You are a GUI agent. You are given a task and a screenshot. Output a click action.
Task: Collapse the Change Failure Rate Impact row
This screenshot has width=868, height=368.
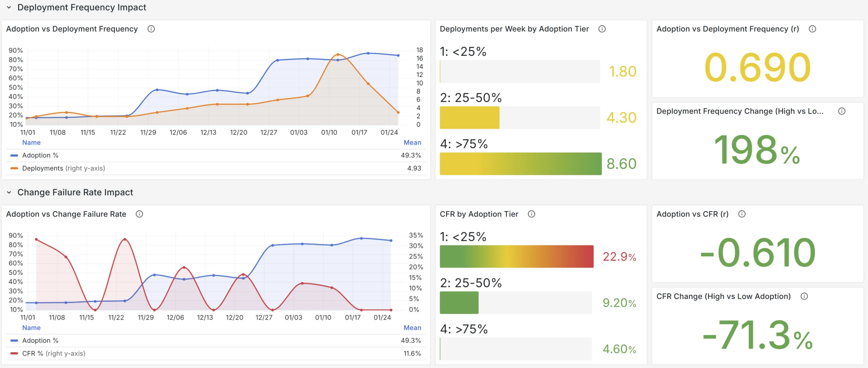coord(9,192)
